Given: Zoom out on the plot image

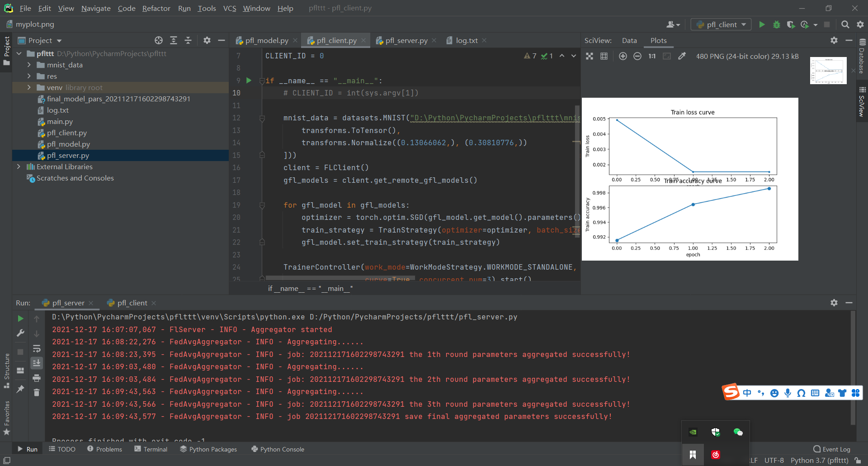Looking at the screenshot, I should [x=637, y=56].
